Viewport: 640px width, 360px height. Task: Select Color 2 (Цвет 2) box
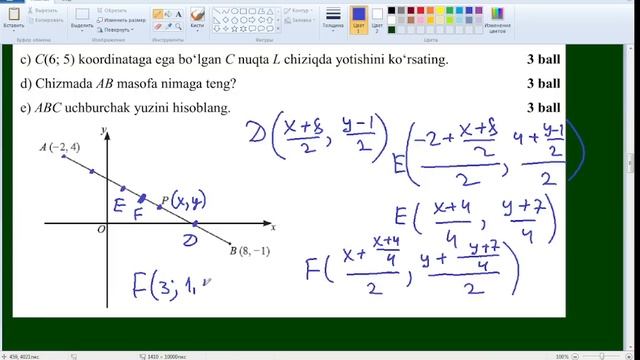[x=377, y=20]
